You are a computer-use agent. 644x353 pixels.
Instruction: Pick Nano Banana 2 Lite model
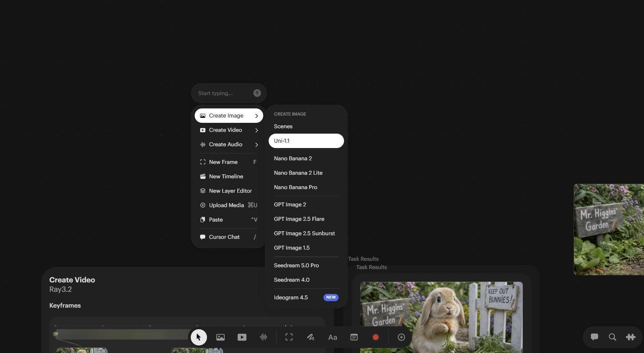coord(306,173)
